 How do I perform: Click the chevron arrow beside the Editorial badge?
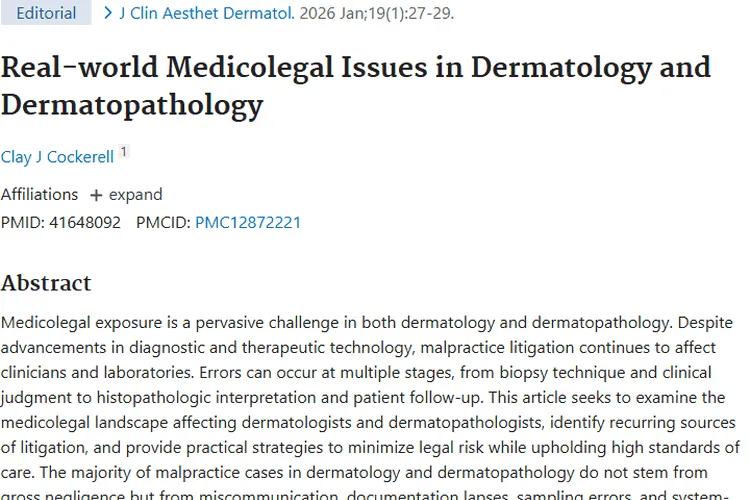[108, 13]
